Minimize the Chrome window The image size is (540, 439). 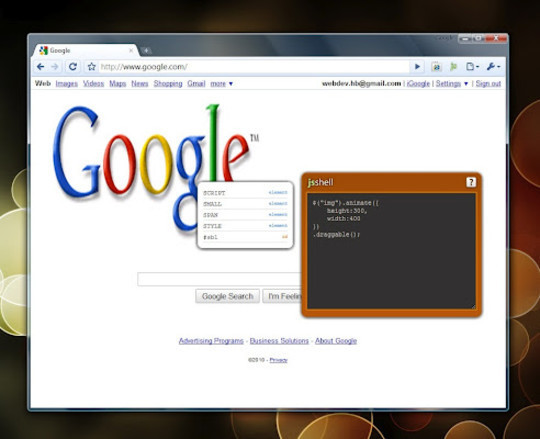tap(465, 39)
